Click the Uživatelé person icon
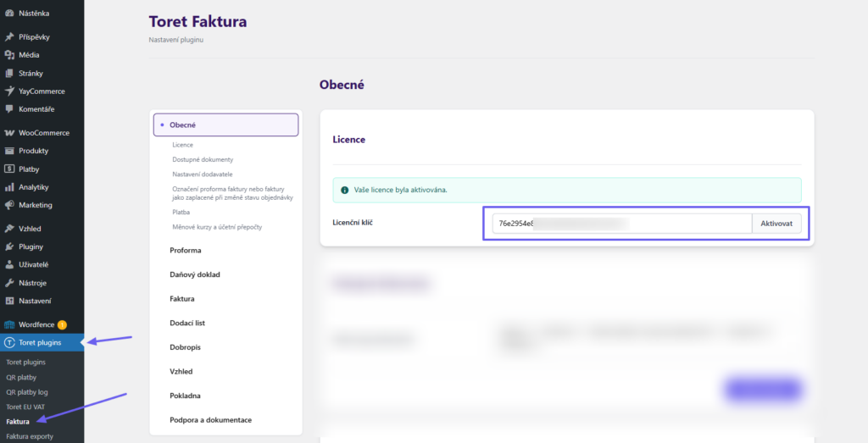Viewport: 868px width, 443px height. (8, 264)
